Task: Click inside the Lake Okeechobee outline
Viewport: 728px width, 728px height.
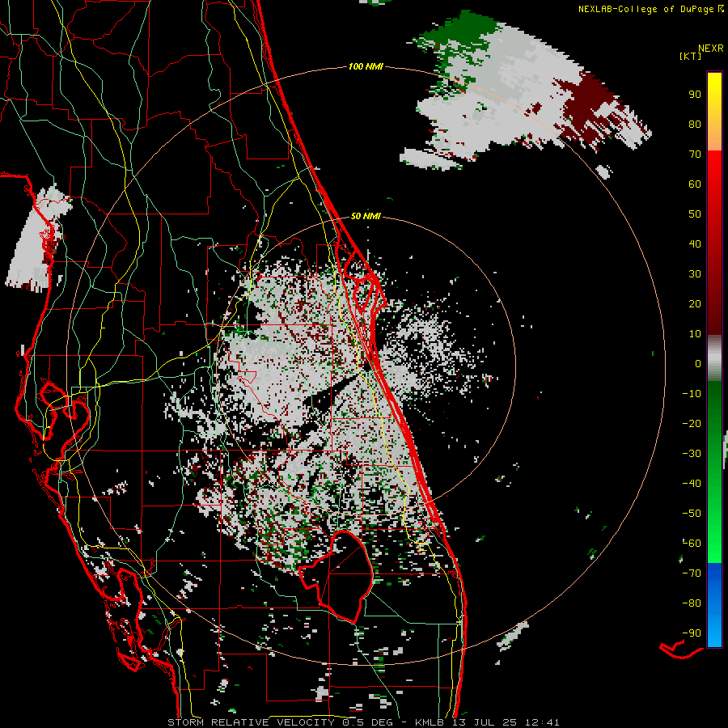Action: [345, 576]
